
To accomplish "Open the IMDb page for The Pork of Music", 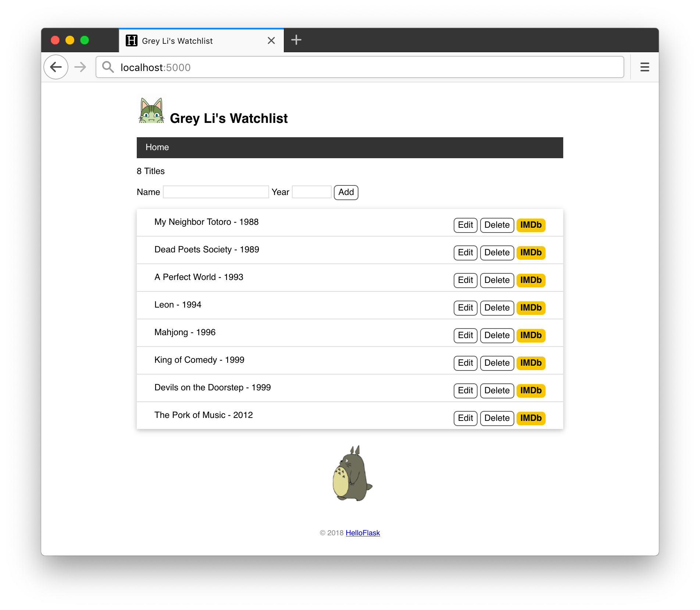I will point(531,418).
